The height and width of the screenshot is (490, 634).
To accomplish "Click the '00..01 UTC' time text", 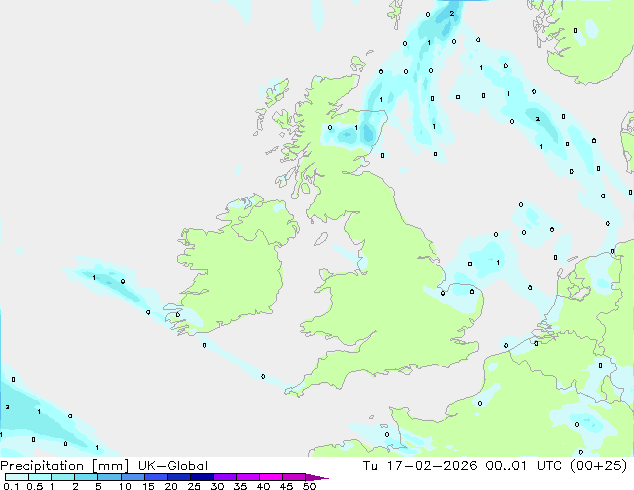I will point(524,466).
